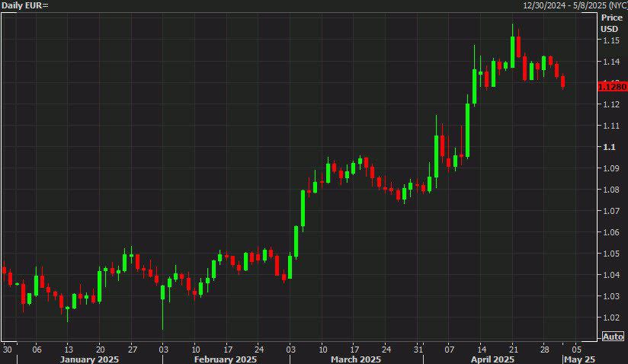Click the red 1.1280 current price tag
The image size is (628, 364).
[612, 86]
